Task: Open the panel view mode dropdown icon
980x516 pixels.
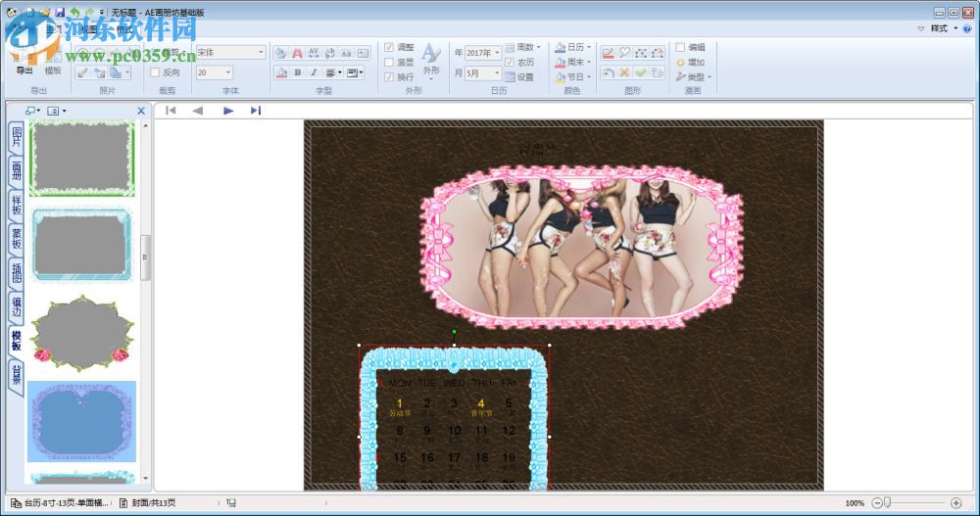Action: tap(56, 111)
